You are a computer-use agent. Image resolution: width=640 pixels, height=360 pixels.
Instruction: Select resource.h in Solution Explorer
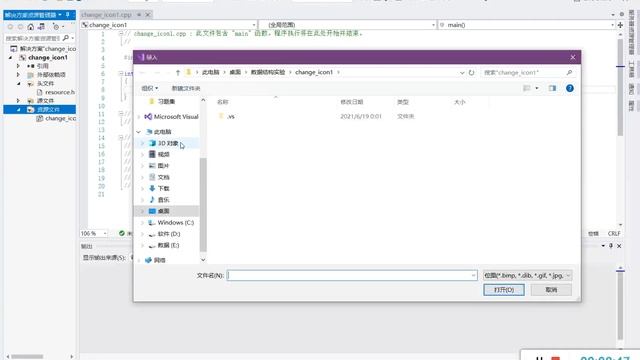click(x=60, y=92)
